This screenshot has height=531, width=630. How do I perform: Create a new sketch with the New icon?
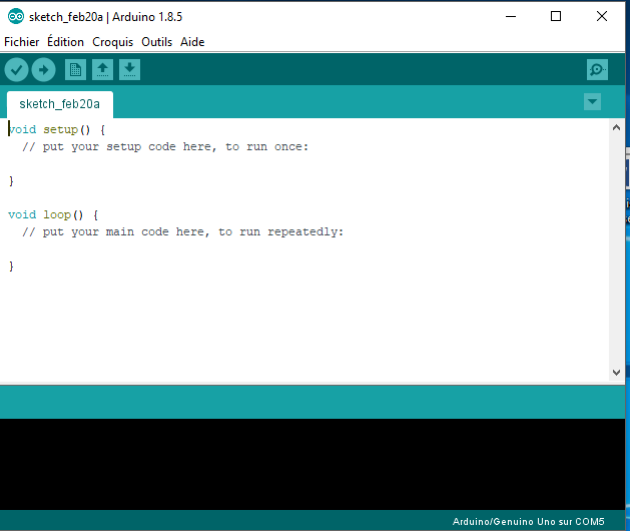point(76,70)
